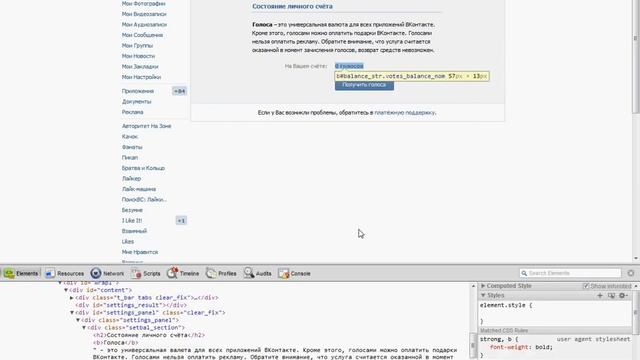Collapse the Styles section
Viewport: 640px width, 360px height.
483,296
